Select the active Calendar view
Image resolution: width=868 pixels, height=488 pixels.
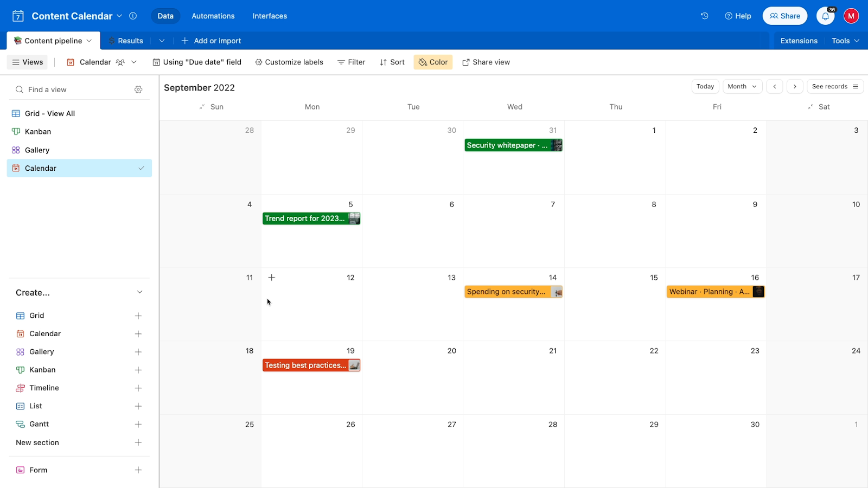tap(79, 168)
